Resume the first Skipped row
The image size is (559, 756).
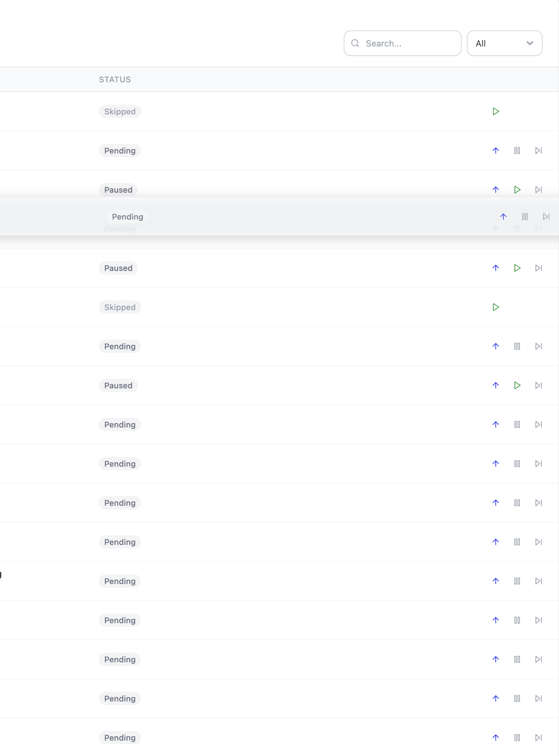[x=495, y=111]
